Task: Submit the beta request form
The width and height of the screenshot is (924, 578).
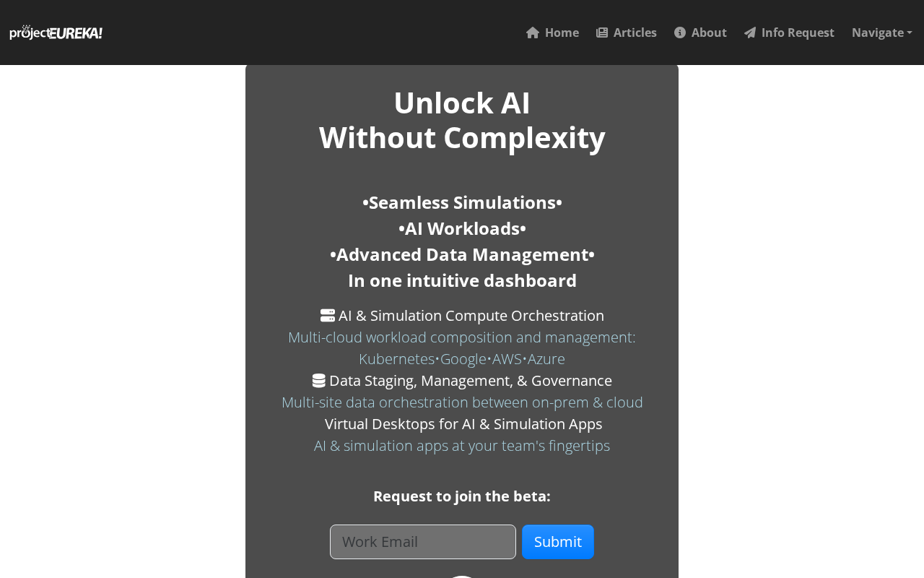Action: (558, 542)
